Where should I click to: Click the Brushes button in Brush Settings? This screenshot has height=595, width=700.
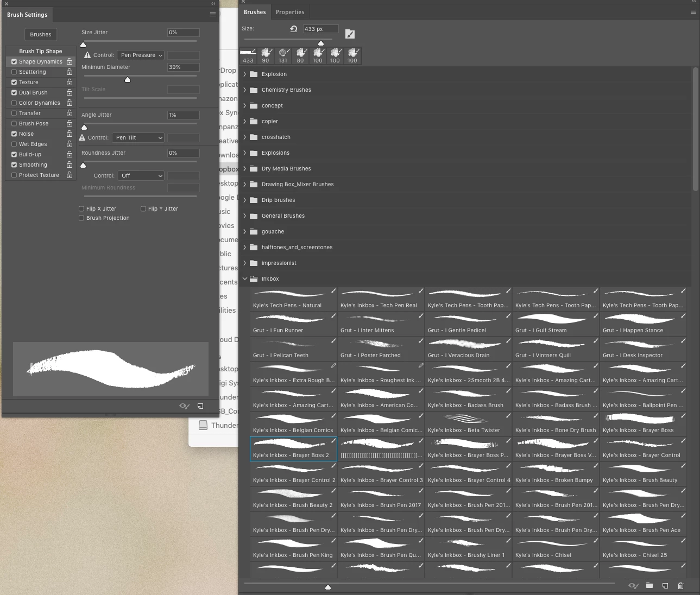coord(41,34)
